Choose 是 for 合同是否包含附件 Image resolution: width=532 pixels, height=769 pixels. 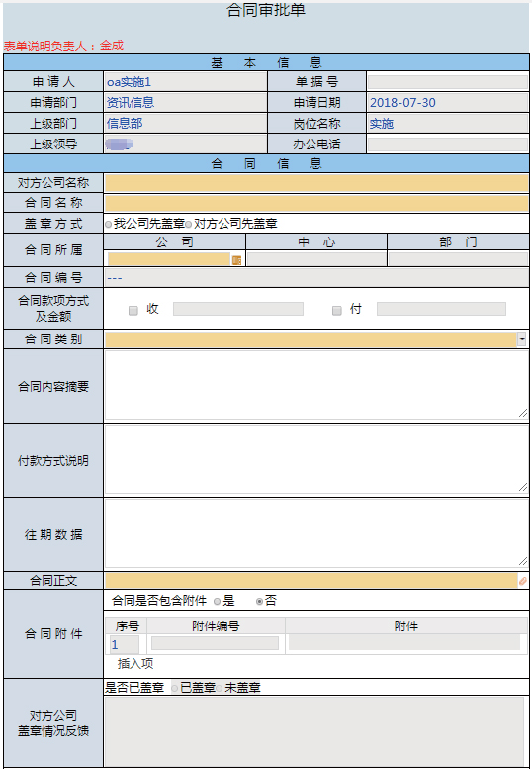tap(217, 602)
